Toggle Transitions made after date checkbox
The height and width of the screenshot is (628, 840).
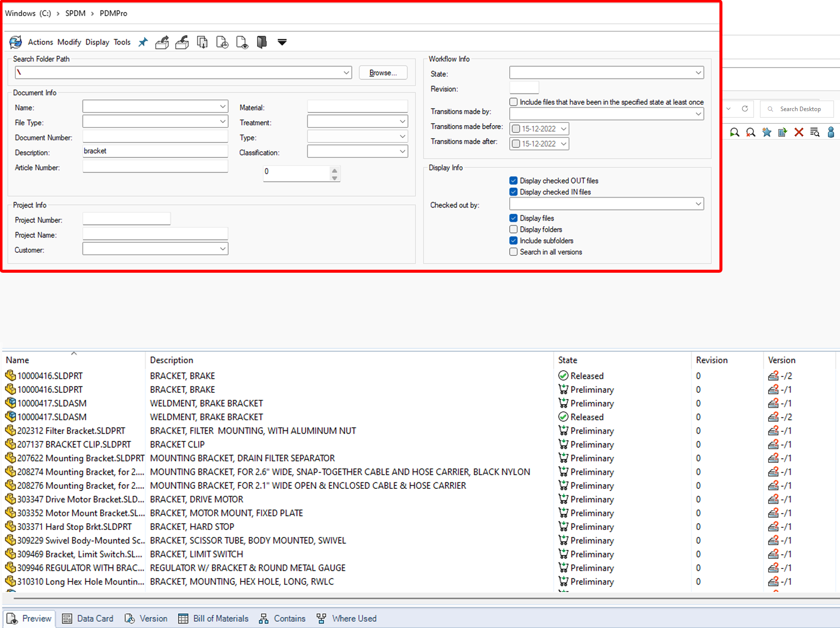tap(516, 144)
